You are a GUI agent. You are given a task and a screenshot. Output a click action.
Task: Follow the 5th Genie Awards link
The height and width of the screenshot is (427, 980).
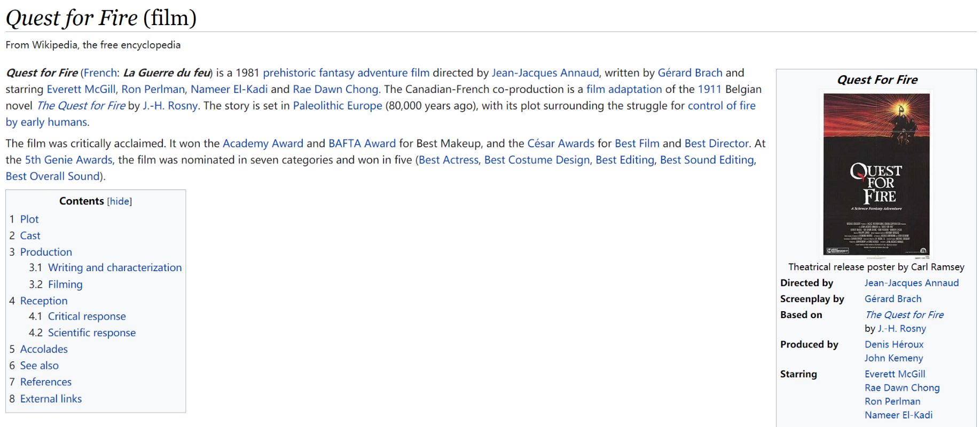click(69, 160)
